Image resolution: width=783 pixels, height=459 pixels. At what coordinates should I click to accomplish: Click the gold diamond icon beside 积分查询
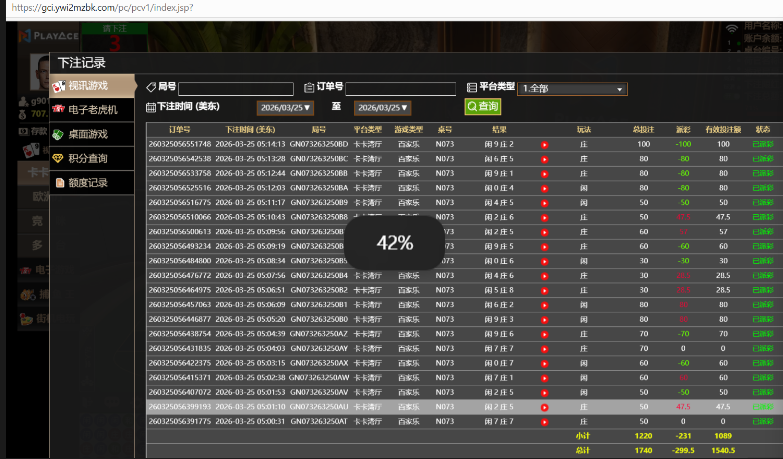(x=58, y=158)
